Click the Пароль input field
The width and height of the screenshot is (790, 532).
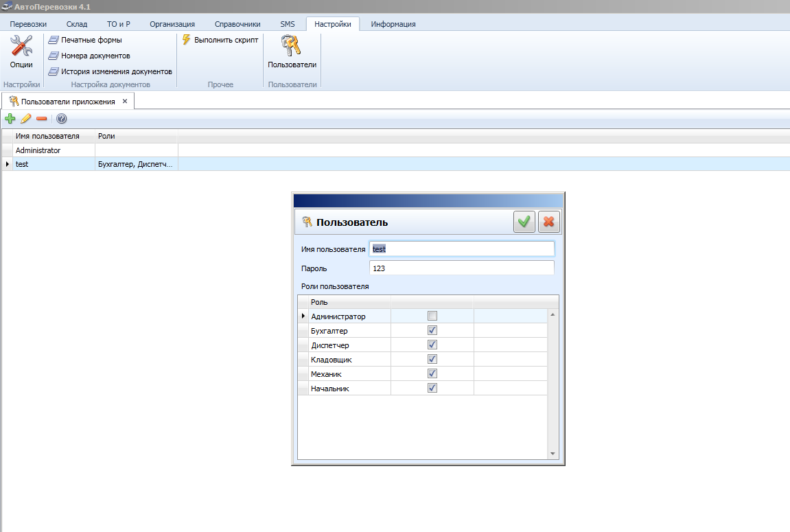[461, 268]
